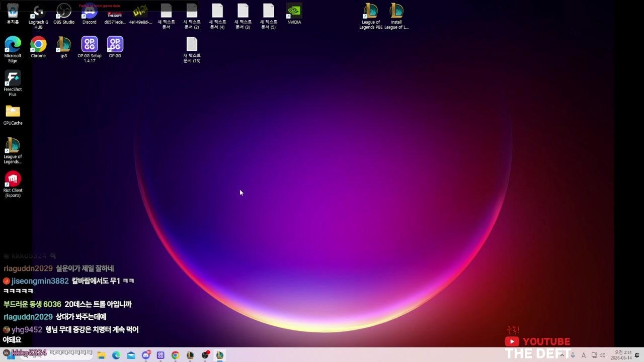Screen dimensions: 644x362
Task: Open the clock showing 오전 2:51
Action: click(621, 355)
